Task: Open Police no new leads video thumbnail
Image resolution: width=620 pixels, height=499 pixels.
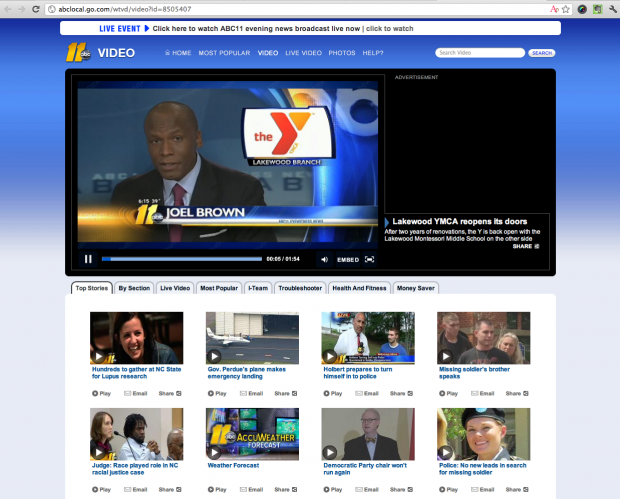Action: click(484, 434)
